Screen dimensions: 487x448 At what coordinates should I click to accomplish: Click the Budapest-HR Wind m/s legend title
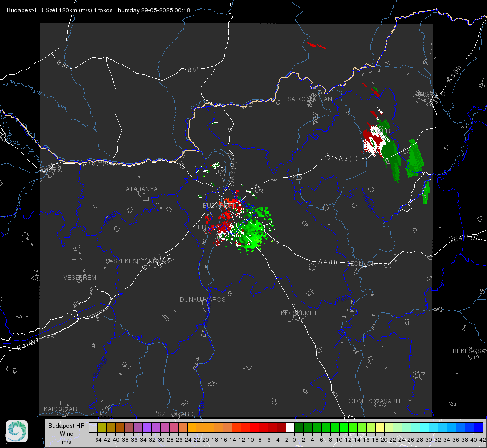tap(66, 434)
